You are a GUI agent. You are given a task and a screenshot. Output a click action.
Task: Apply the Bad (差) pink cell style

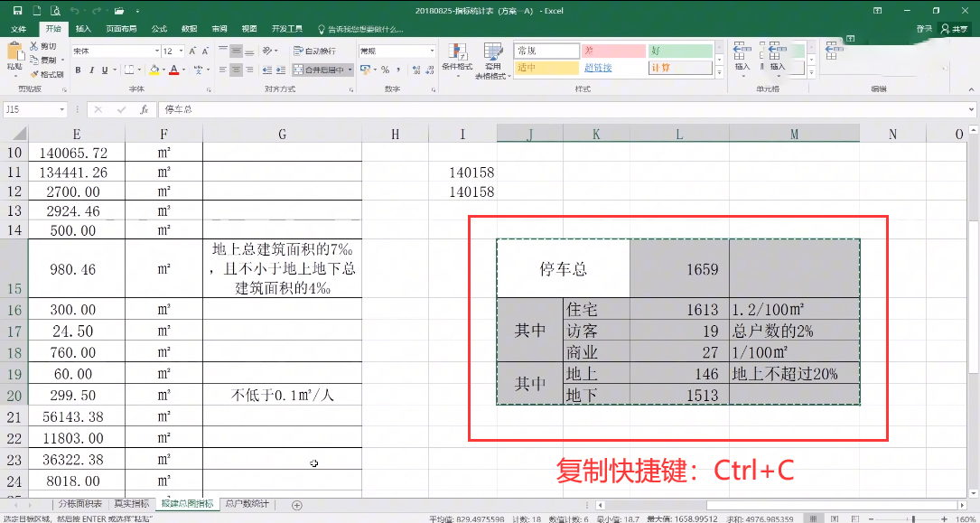[613, 51]
